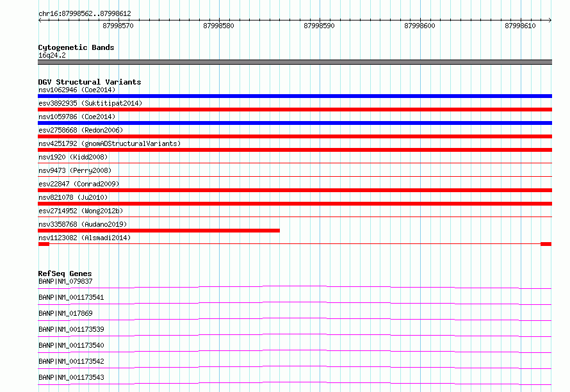The width and height of the screenshot is (570, 392).
Task: Click the right arrow end of ruler
Action: click(x=550, y=20)
